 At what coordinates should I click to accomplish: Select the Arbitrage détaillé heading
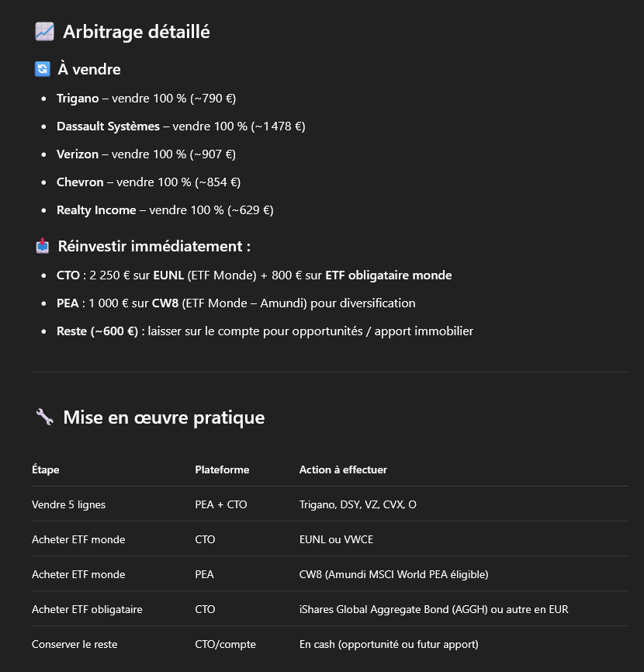pyautogui.click(x=137, y=32)
